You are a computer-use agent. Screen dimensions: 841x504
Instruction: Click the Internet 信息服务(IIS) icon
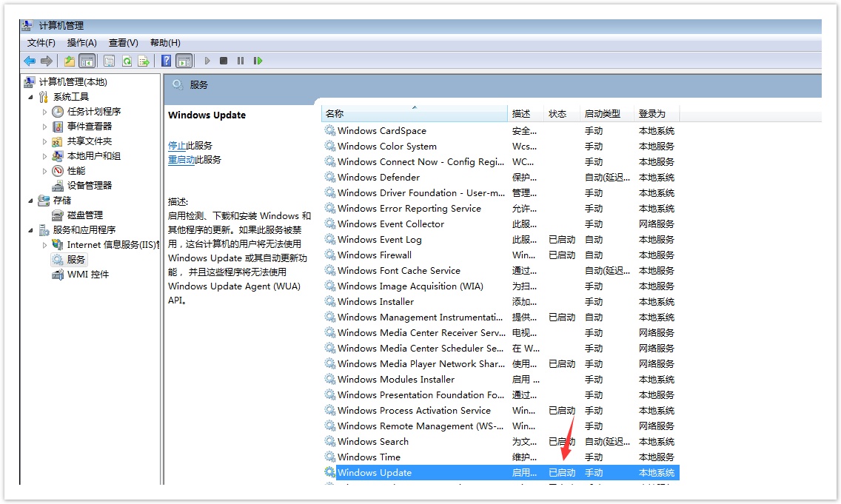[x=58, y=244]
